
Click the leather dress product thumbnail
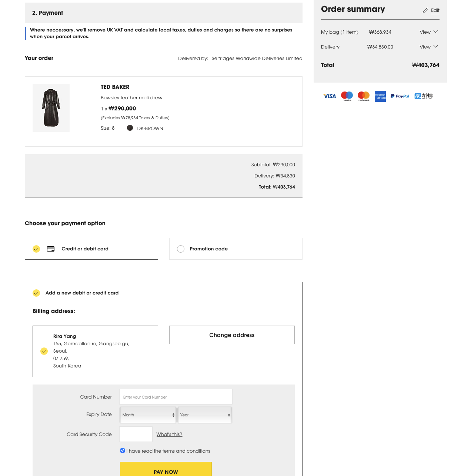(x=51, y=108)
